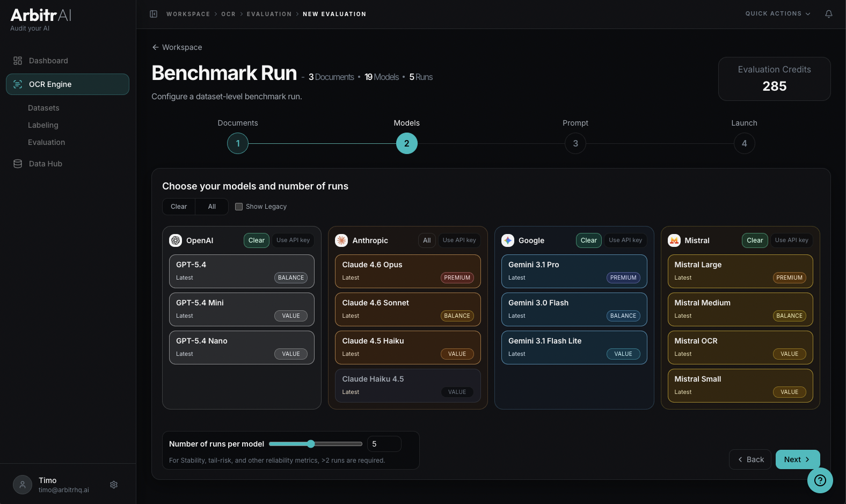Clear the OpenAI model selection
The height and width of the screenshot is (504, 846).
(257, 240)
